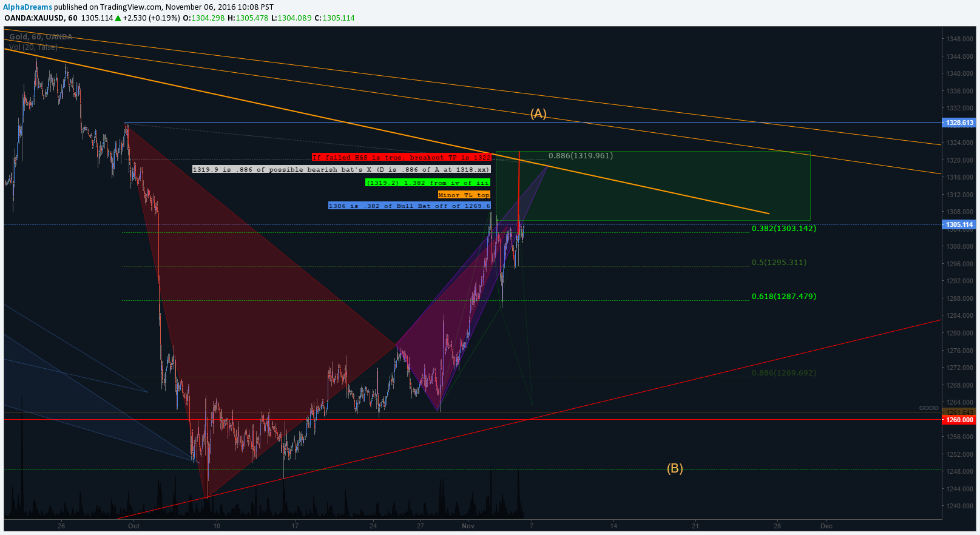This screenshot has width=980, height=535.
Task: Click the O:1304.298 open price value
Action: point(204,18)
